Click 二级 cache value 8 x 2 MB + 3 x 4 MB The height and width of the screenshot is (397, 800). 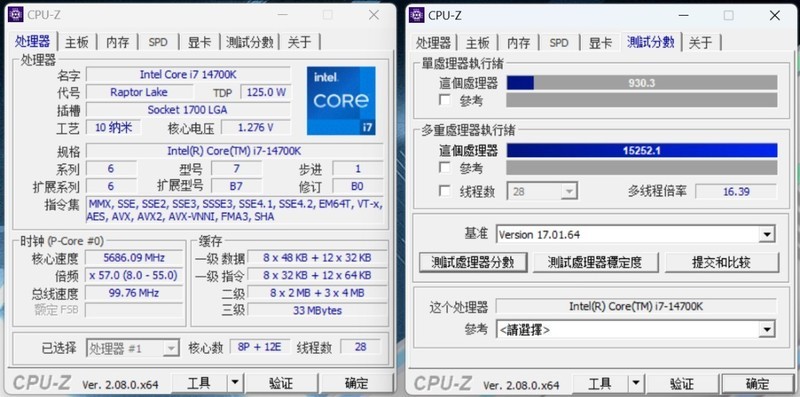click(x=317, y=293)
